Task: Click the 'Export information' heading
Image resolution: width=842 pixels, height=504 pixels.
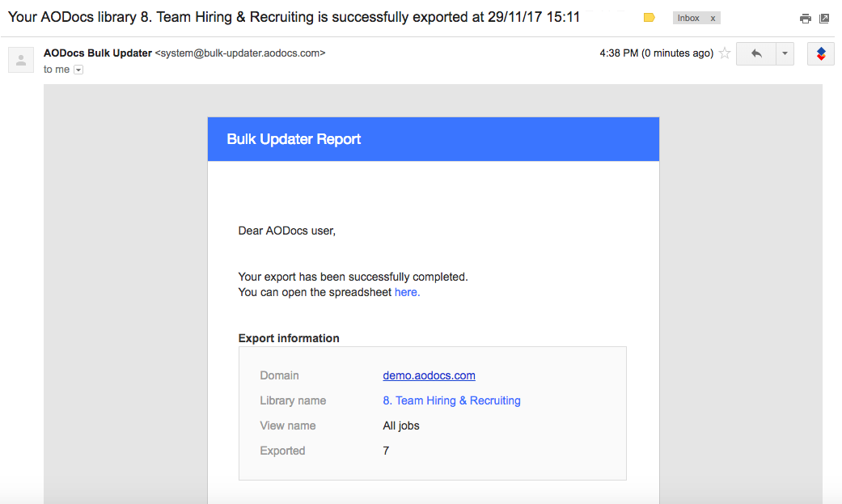Action: point(289,338)
